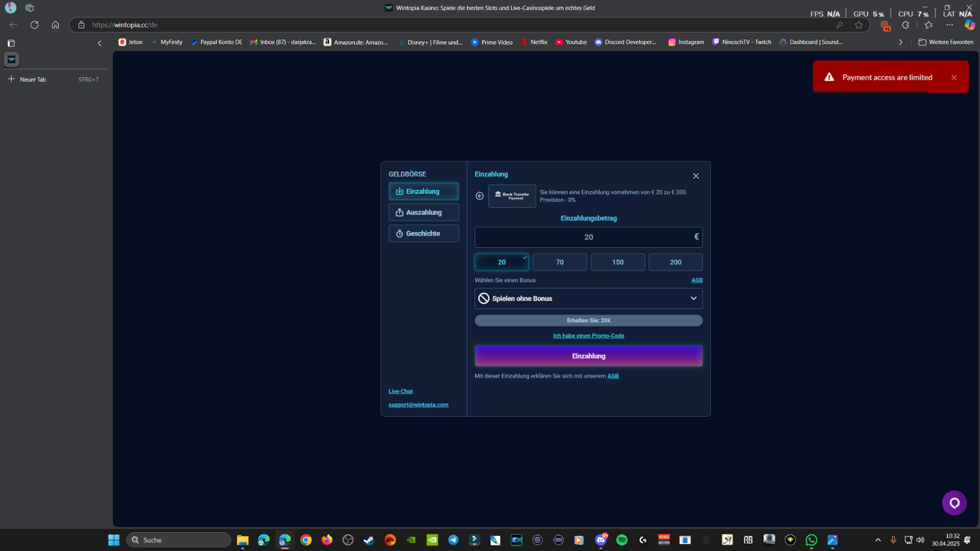
Task: Select the 20 euro preset amount
Action: click(501, 262)
